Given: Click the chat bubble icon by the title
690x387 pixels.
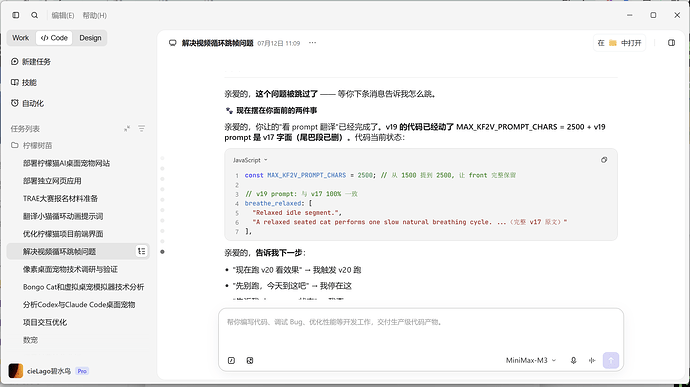Looking at the screenshot, I should (172, 43).
